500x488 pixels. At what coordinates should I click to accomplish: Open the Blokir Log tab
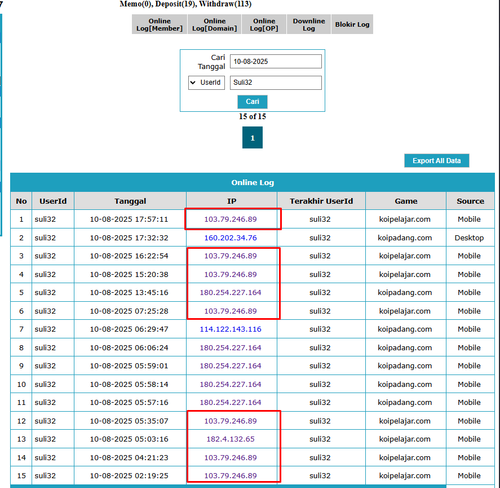pos(352,24)
